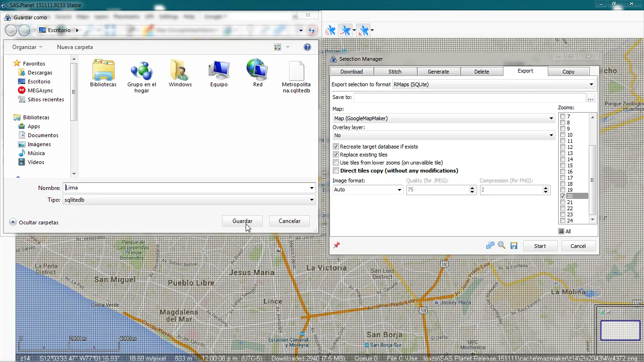
Task: Click the second GPS satellite track icon
Action: (x=346, y=31)
